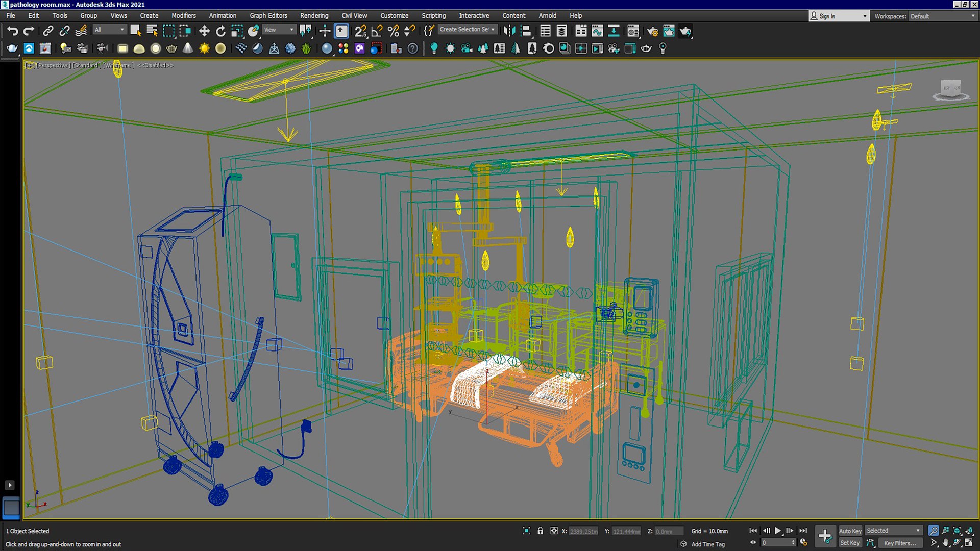Toggle Selection Lock padlock
The height and width of the screenshot is (551, 980).
(x=540, y=531)
